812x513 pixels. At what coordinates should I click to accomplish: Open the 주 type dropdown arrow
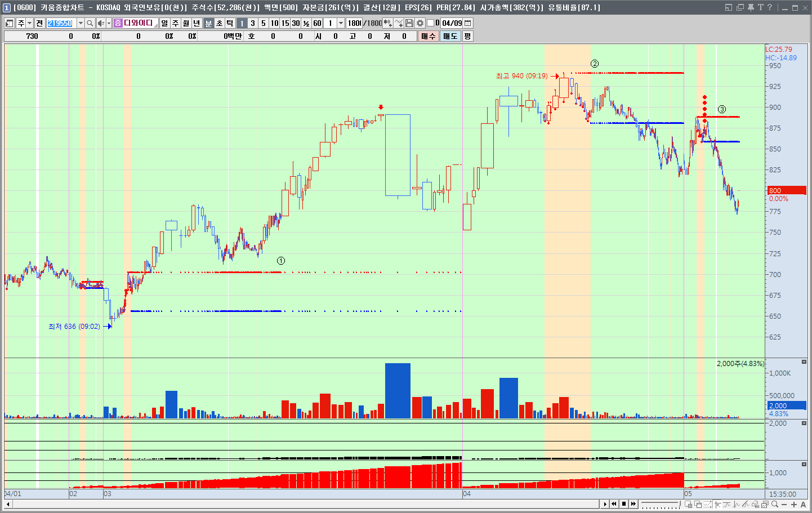tap(29, 23)
